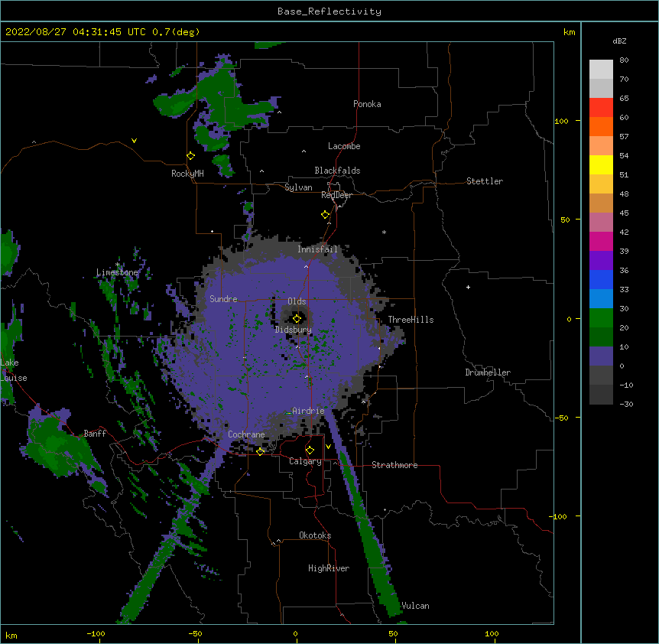Click the dBZ heading above the legend

point(619,41)
